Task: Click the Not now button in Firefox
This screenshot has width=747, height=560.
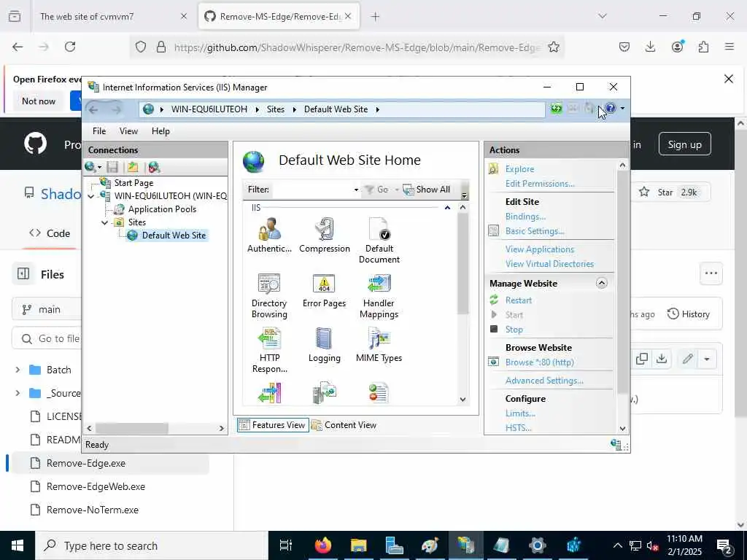Action: [39, 101]
